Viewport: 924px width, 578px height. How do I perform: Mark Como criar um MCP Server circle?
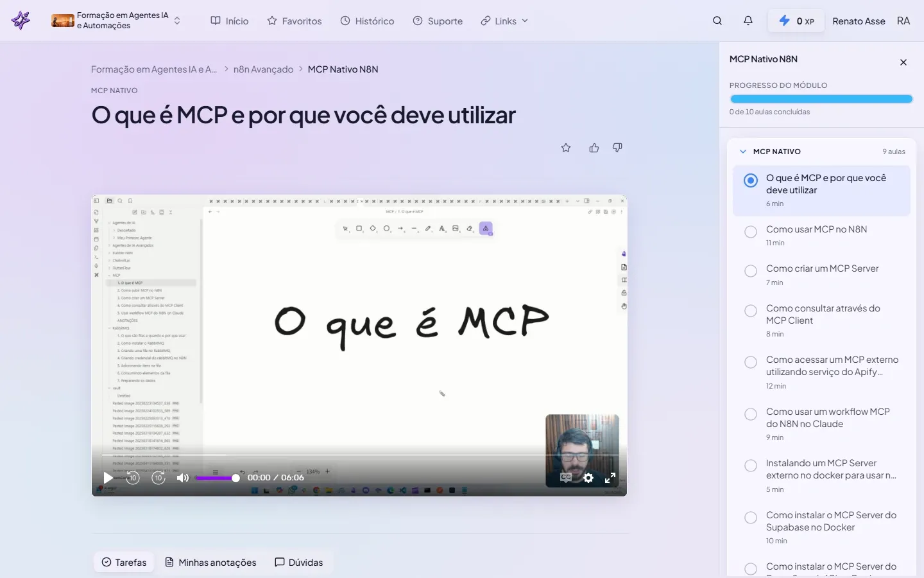[x=751, y=271]
